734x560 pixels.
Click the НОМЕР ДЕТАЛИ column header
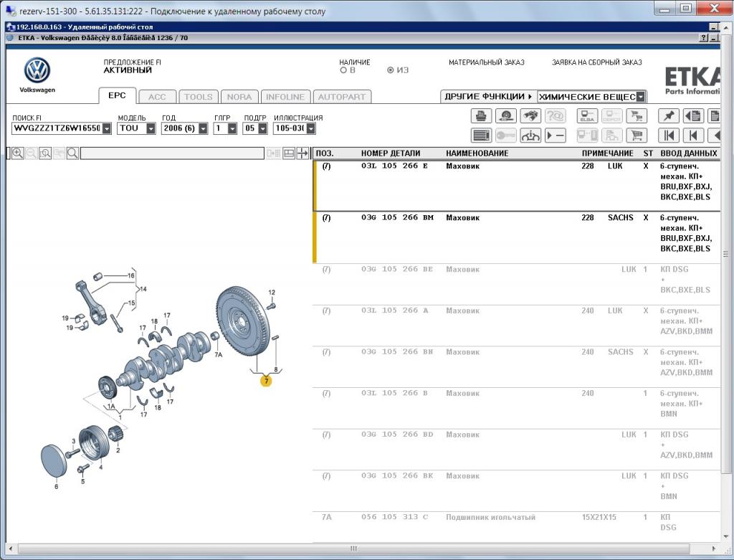click(x=391, y=153)
